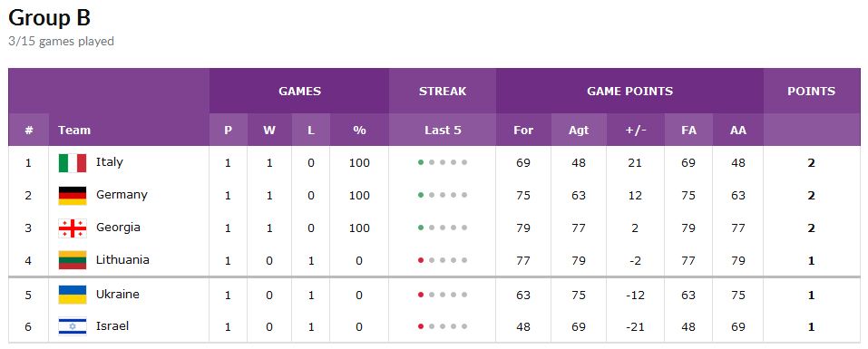
Task: Open the Germany team link
Action: [122, 195]
